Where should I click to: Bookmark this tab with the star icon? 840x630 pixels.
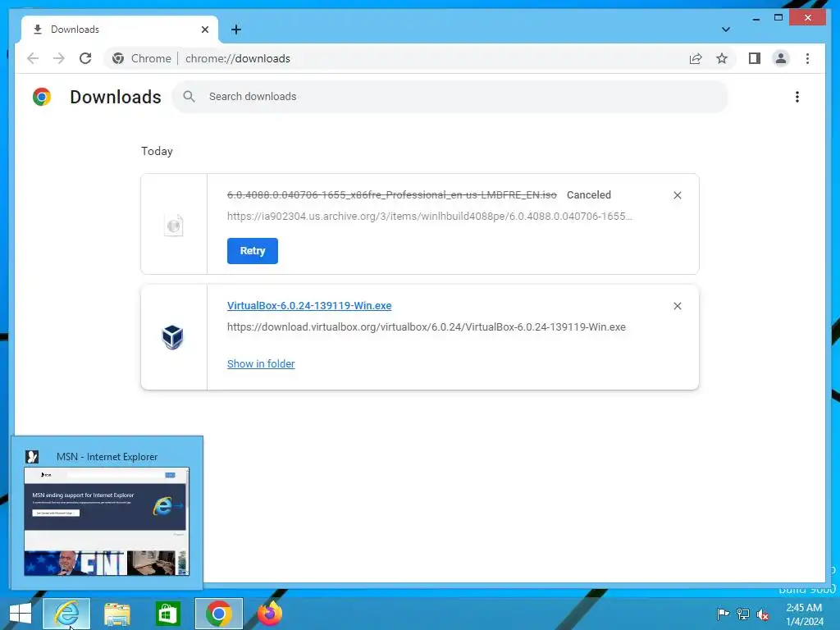722,58
